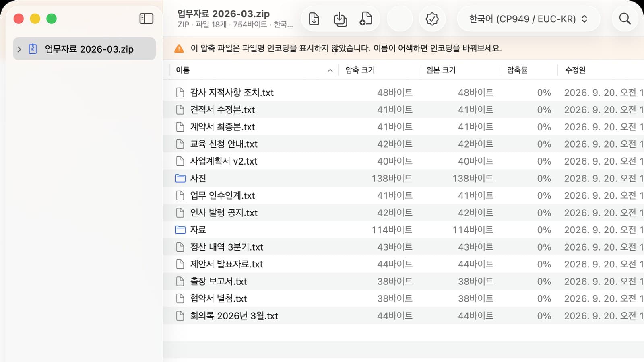Open search with the magnifier icon
Image resolution: width=644 pixels, height=362 pixels.
click(625, 19)
